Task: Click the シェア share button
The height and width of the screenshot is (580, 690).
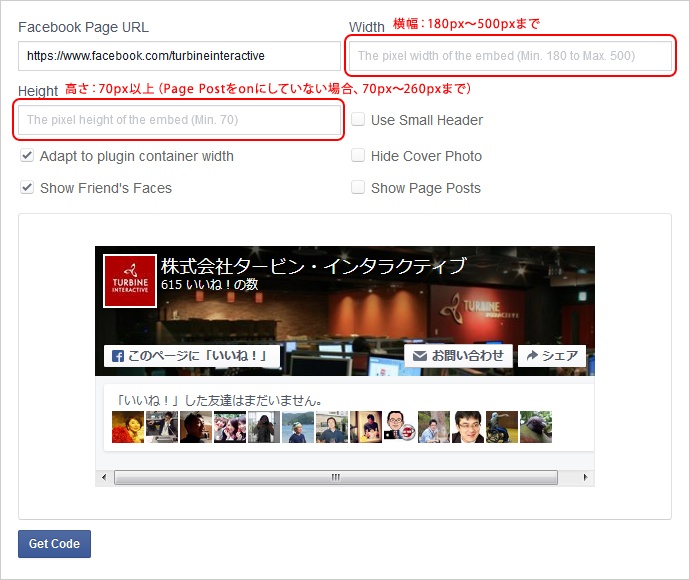Action: pyautogui.click(x=552, y=356)
